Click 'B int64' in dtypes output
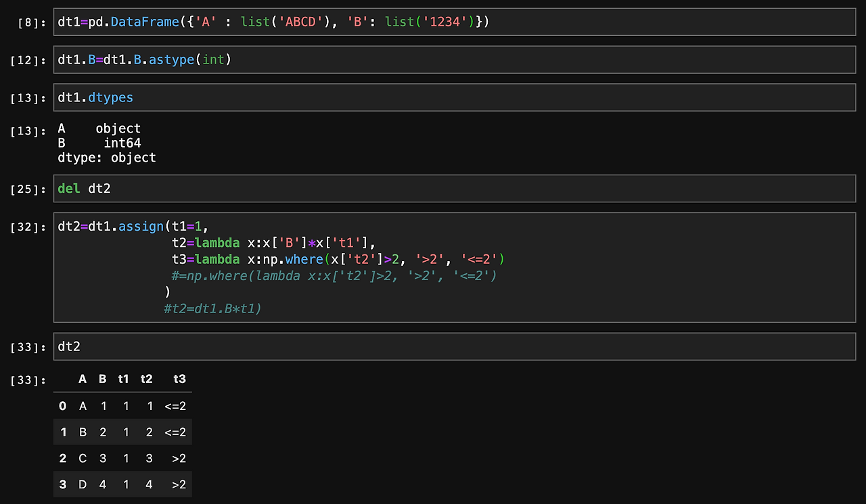 pyautogui.click(x=99, y=143)
